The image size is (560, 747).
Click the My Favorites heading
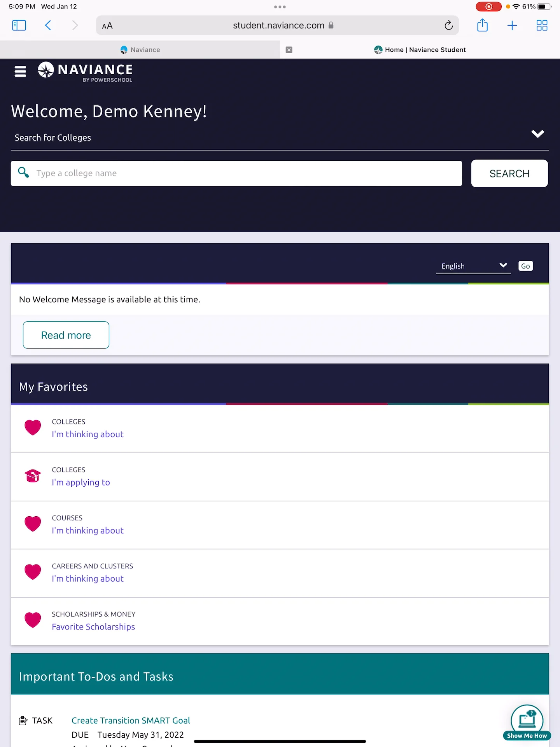53,387
